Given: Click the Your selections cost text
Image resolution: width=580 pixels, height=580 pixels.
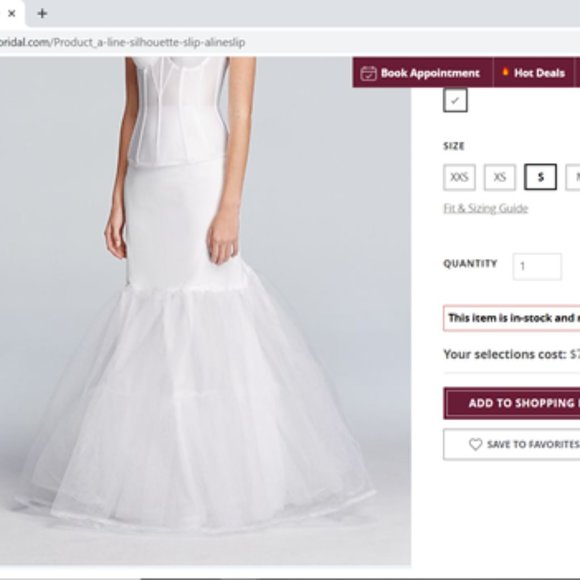Looking at the screenshot, I should pyautogui.click(x=512, y=354).
